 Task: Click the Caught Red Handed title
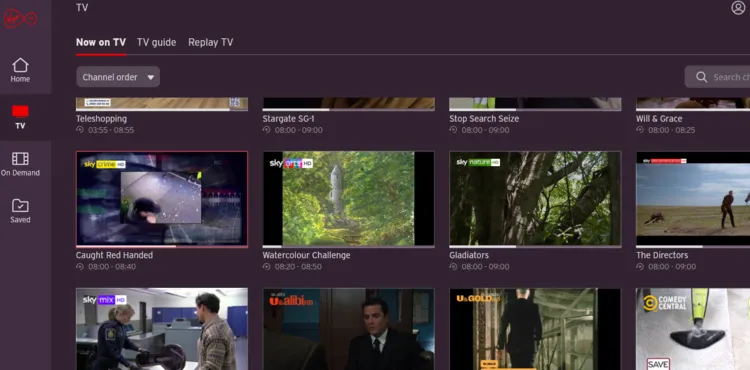(x=114, y=255)
